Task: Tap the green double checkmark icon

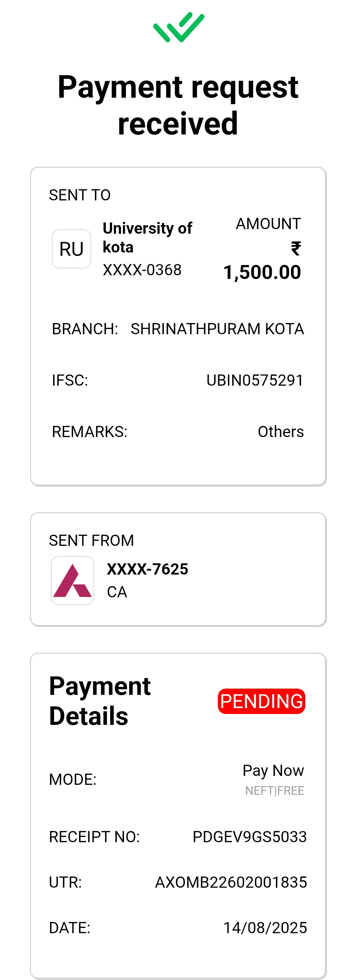Action: click(x=178, y=27)
